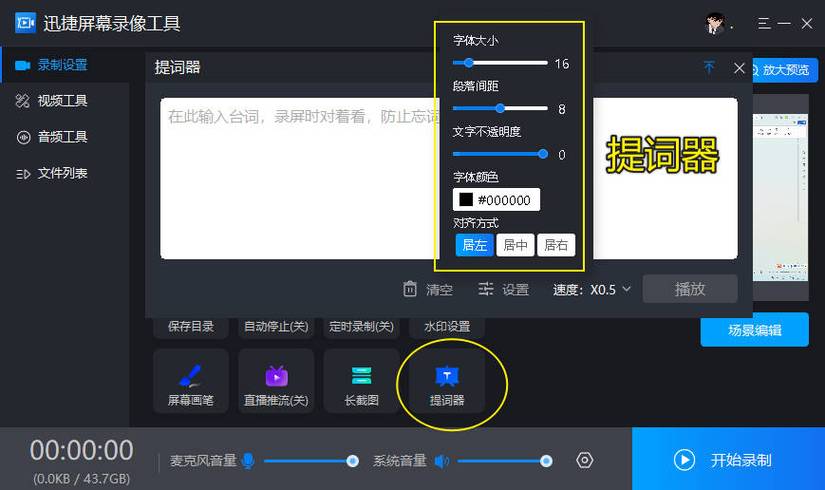Click the paragraph spacing value 8

click(x=561, y=109)
